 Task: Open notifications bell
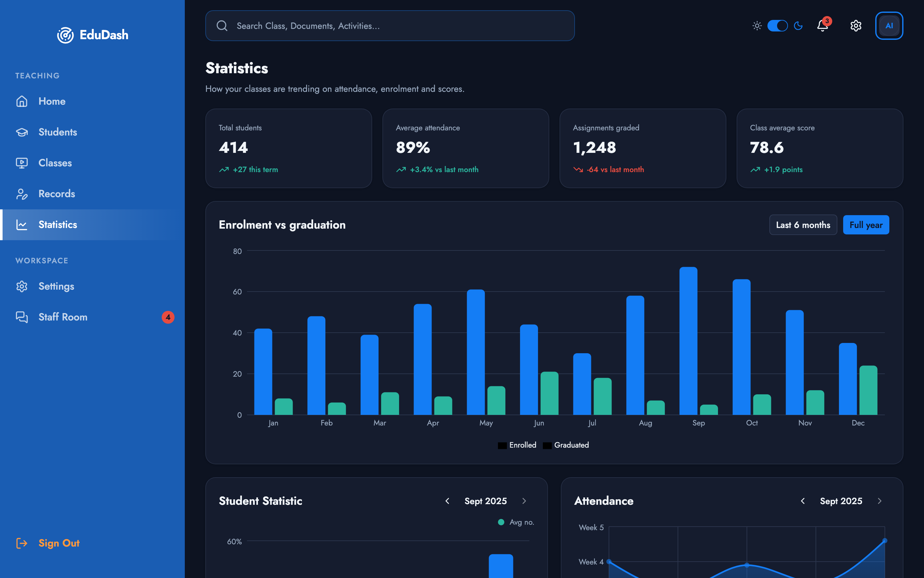[x=822, y=26]
